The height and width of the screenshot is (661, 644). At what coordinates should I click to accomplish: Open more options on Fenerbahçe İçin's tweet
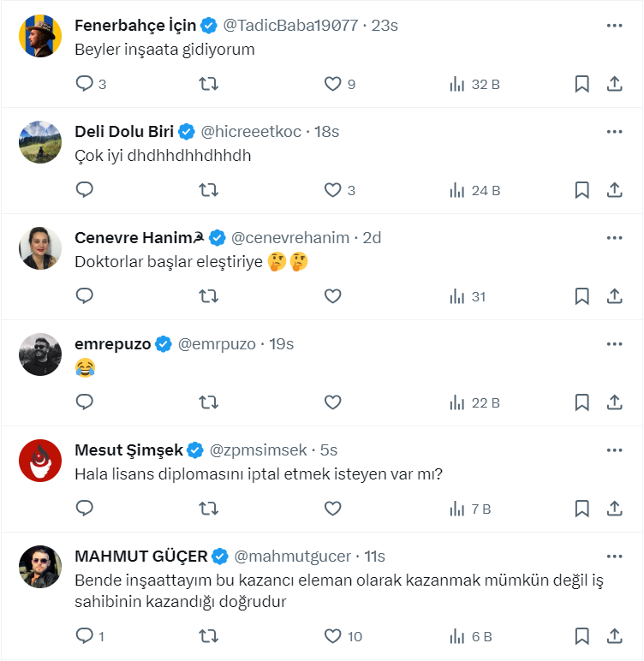coord(614,25)
